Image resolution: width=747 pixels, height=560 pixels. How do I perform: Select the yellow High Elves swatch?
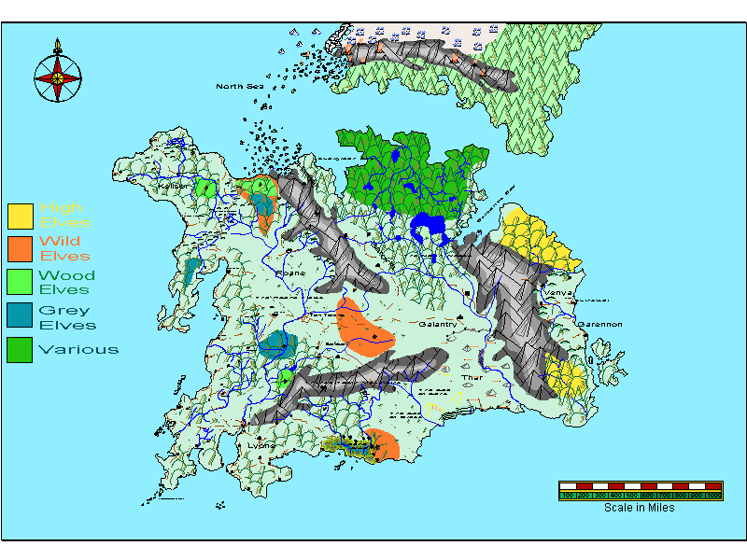tap(21, 217)
